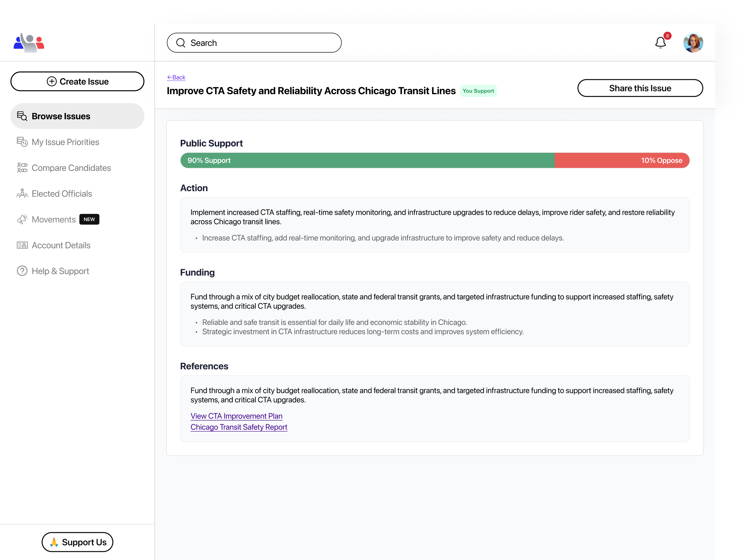Click the You Support badge

click(x=478, y=91)
